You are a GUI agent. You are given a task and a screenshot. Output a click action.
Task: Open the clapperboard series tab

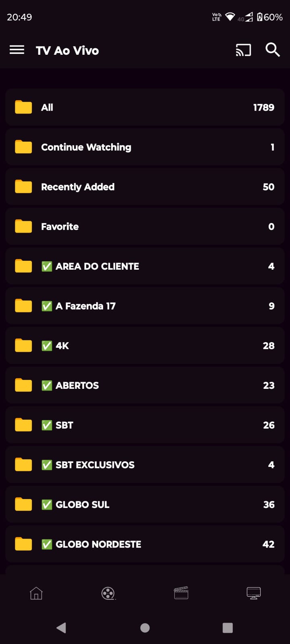tap(181, 593)
